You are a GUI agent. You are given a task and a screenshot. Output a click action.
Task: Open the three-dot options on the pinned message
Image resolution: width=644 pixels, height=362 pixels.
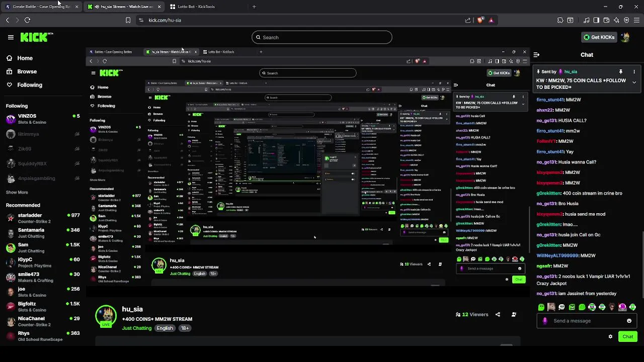[x=634, y=72]
